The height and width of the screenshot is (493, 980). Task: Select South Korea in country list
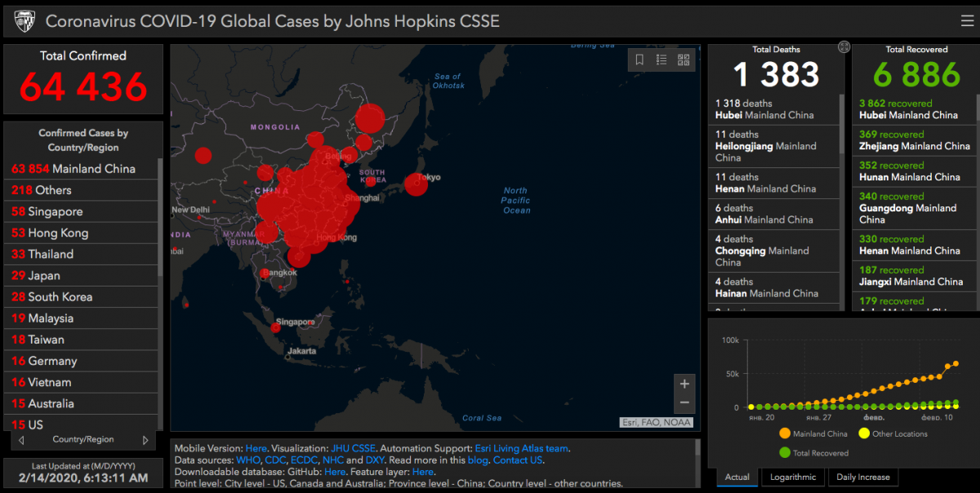81,297
